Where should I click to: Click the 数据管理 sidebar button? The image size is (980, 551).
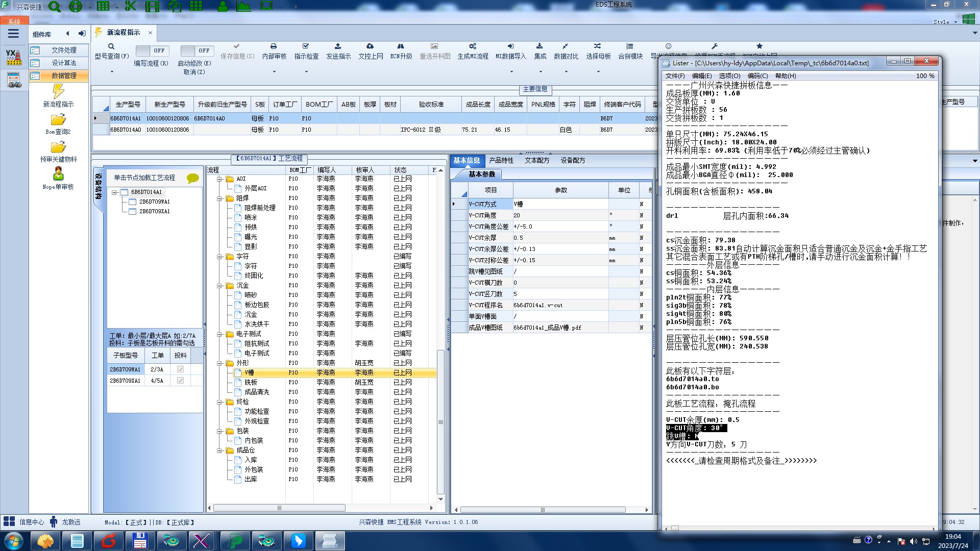[64, 76]
